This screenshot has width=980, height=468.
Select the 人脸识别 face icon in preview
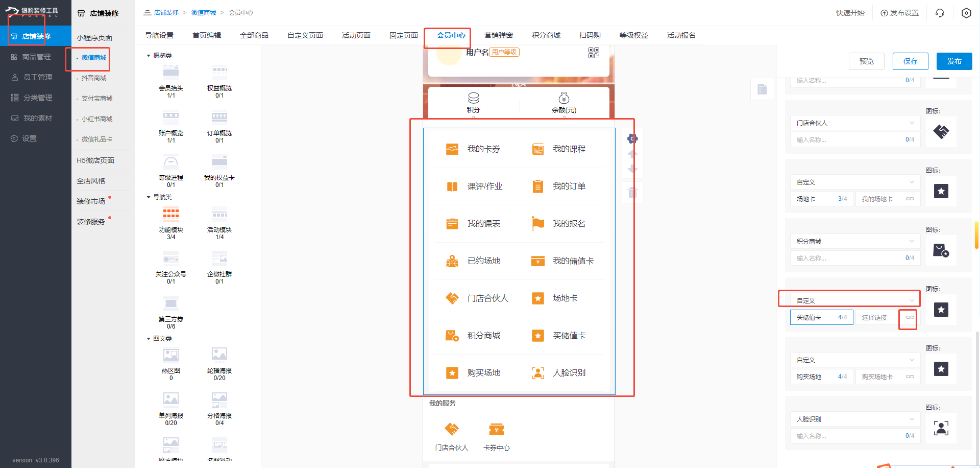pyautogui.click(x=537, y=372)
